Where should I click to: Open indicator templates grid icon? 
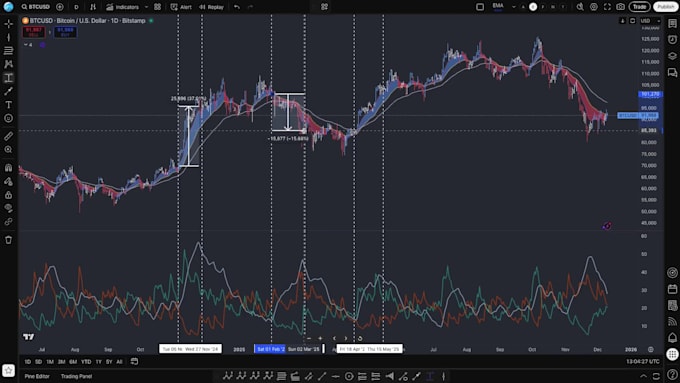pyautogui.click(x=157, y=7)
